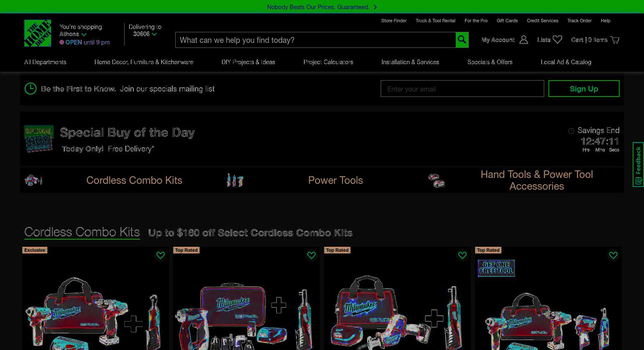This screenshot has width=644, height=350.
Task: Open Installation & Services menu
Action: [410, 62]
